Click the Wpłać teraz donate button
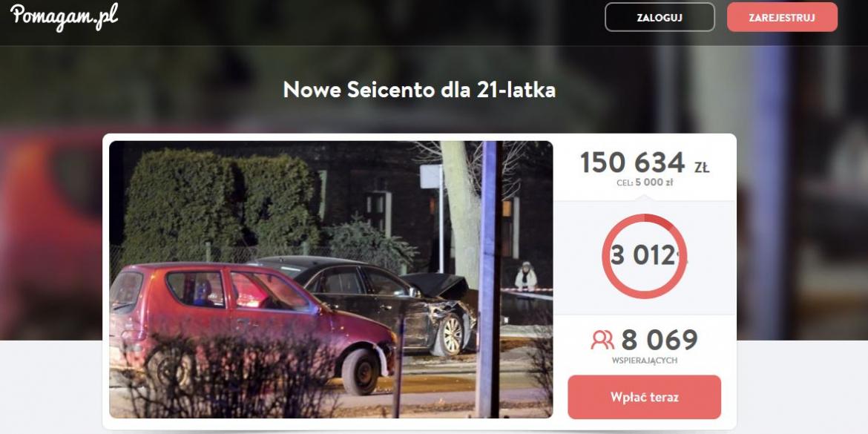868x434 pixels. [645, 397]
